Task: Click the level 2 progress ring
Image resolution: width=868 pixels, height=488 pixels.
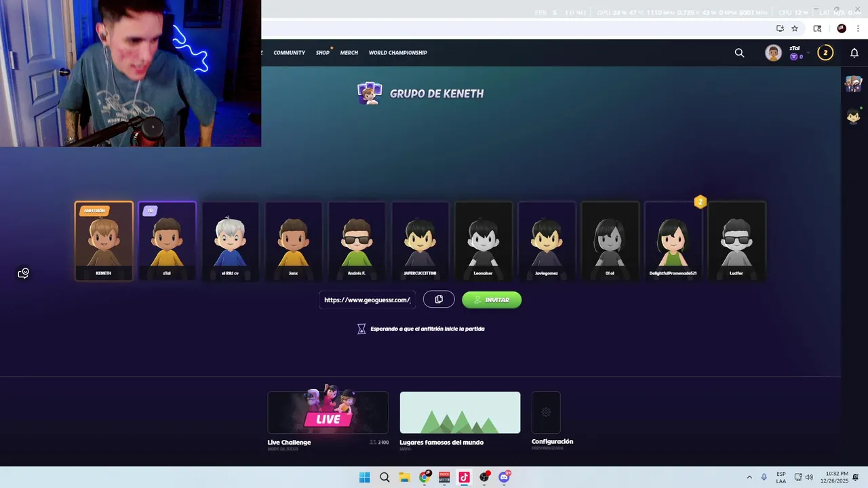Action: 825,53
